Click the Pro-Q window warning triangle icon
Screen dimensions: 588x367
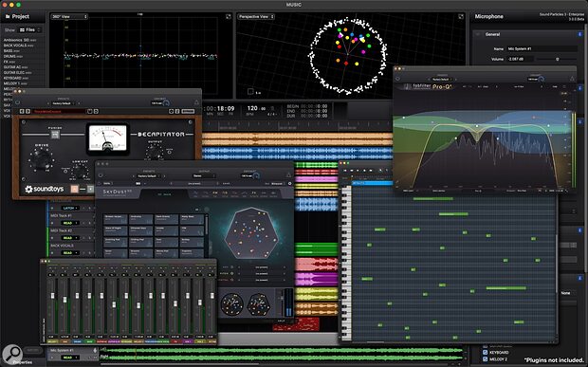coord(572,79)
